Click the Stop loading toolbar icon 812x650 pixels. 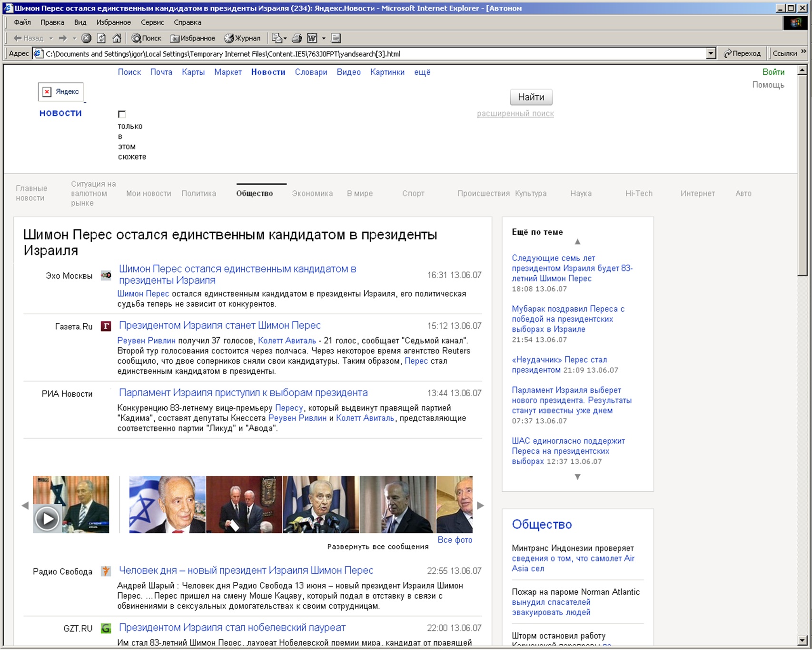(86, 38)
